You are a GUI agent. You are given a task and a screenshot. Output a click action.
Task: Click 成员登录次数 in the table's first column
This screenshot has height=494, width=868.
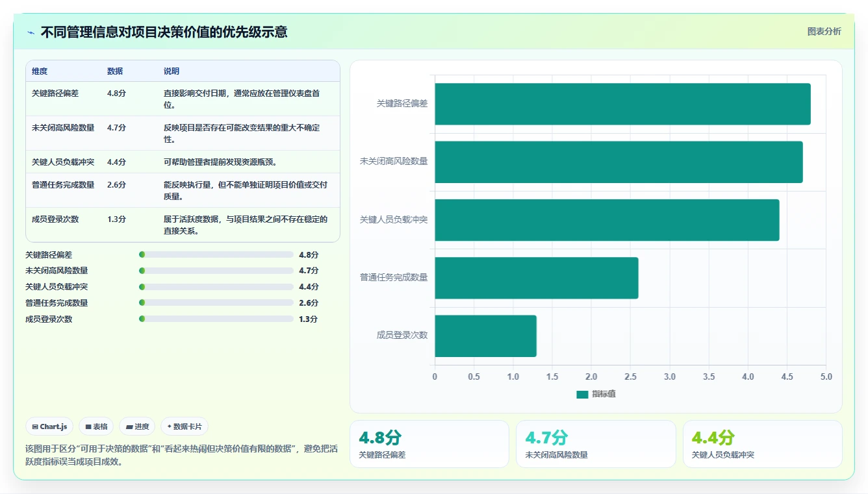point(55,219)
